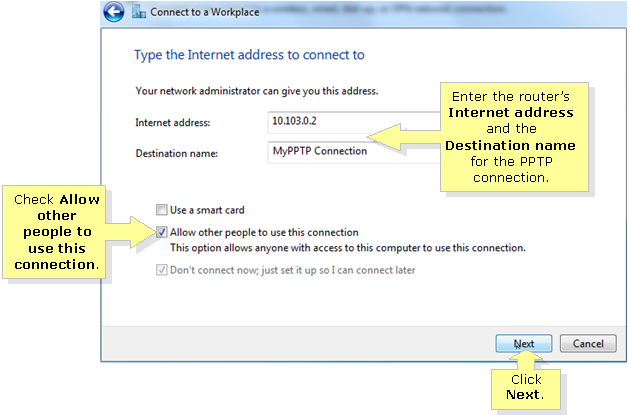Screen dimensions: 629x418
Task: Toggle the Don't connect now checkbox
Action: pos(162,270)
